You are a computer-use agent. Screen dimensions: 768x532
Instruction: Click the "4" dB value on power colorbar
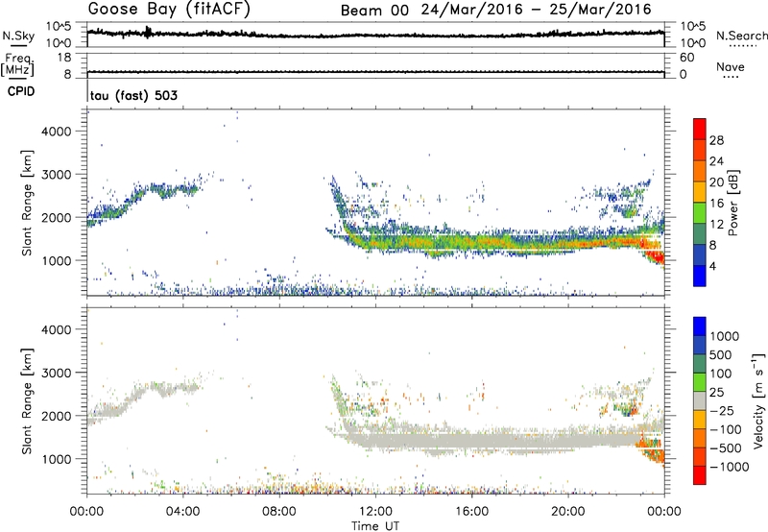(x=713, y=266)
